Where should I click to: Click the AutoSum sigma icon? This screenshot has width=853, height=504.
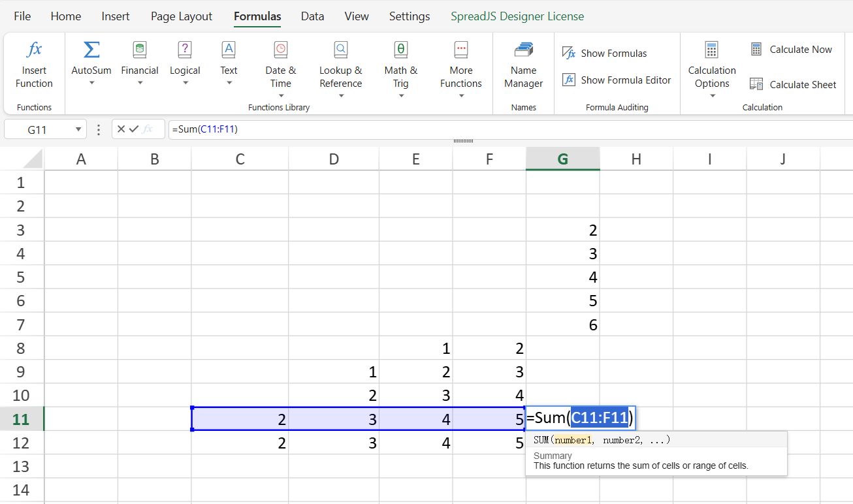pos(91,49)
